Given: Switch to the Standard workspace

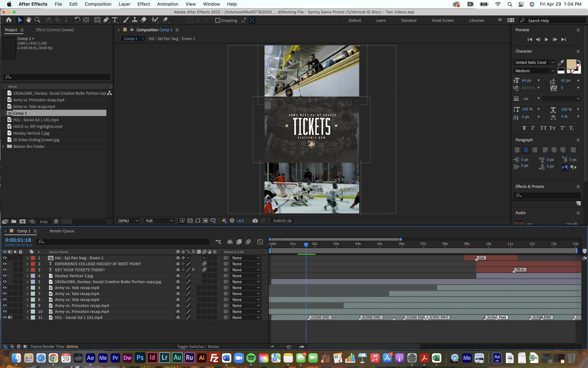Looking at the screenshot, I should (x=408, y=20).
